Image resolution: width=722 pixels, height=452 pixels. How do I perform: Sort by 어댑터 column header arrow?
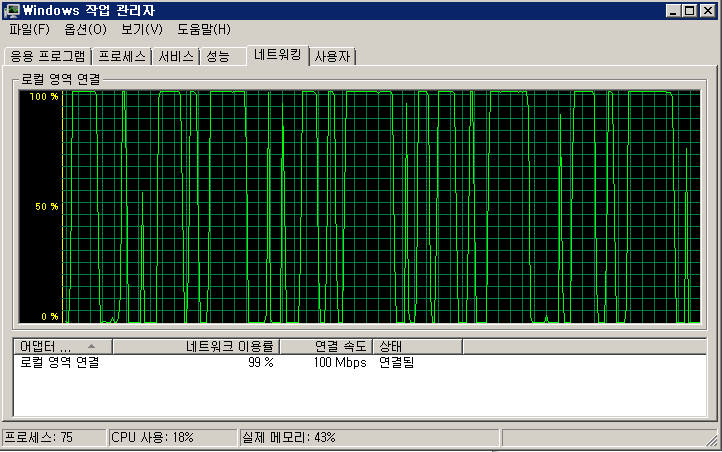tap(91, 346)
